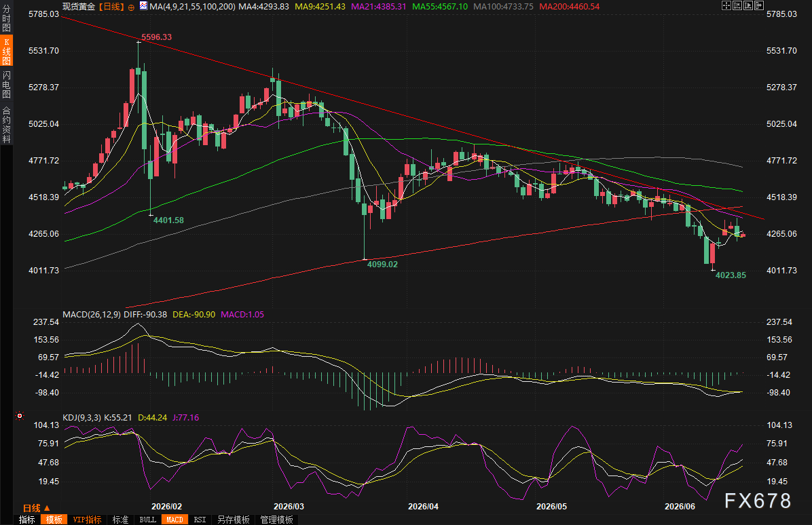Click the 另存模板 button
Viewport: 812px width, 525px height.
point(233,520)
